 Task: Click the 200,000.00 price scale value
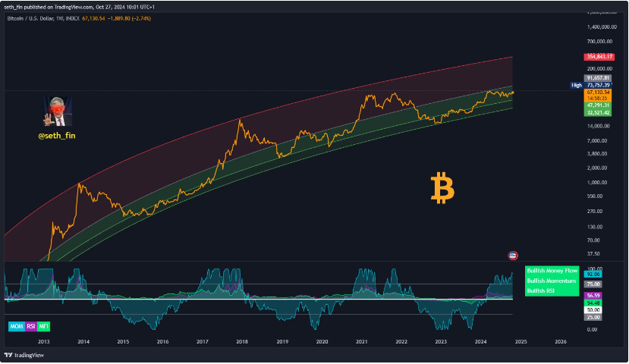coord(600,68)
